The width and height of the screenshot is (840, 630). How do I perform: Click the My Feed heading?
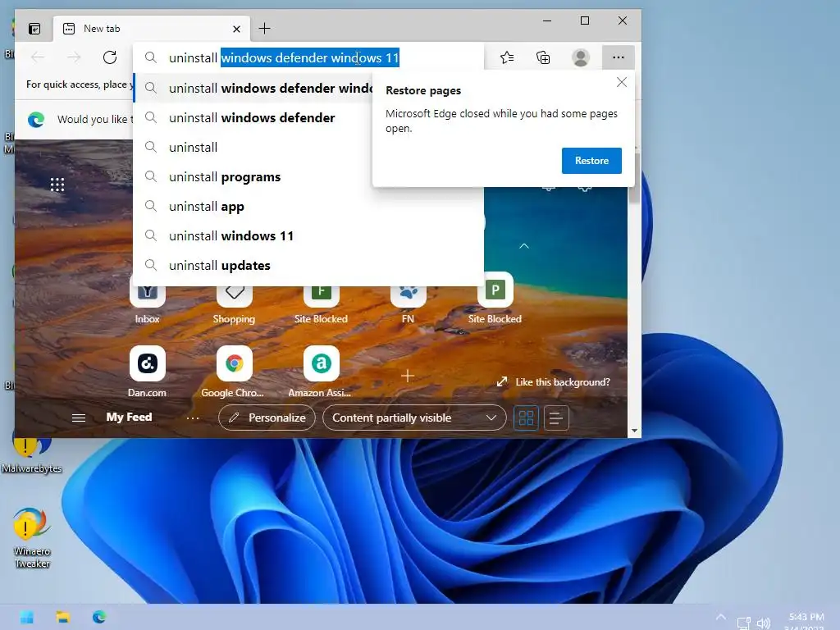pyautogui.click(x=129, y=418)
